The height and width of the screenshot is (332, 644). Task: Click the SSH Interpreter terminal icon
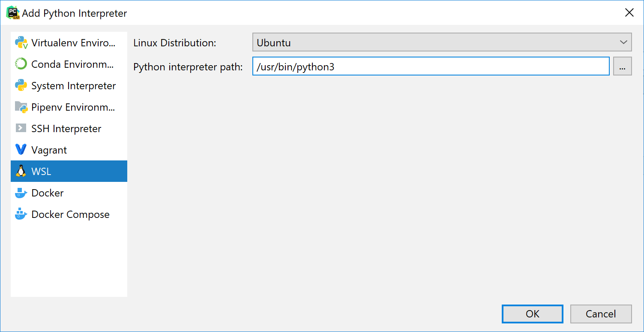coord(21,128)
